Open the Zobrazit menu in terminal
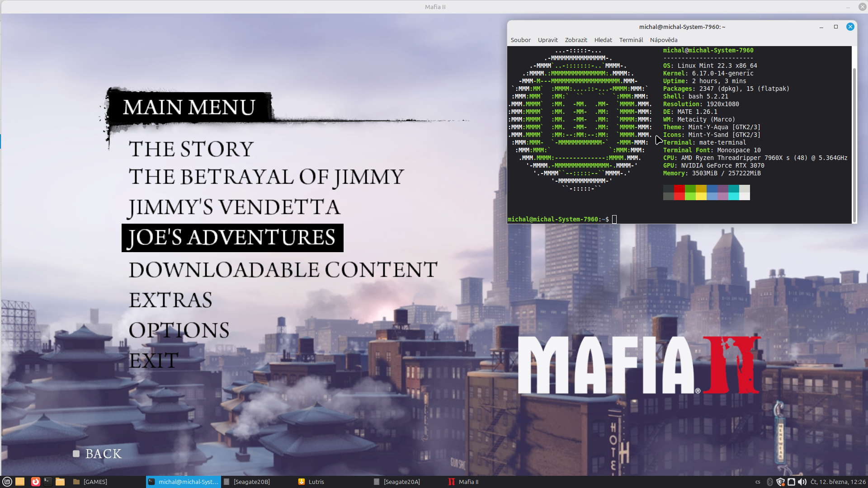The image size is (868, 488). [576, 40]
